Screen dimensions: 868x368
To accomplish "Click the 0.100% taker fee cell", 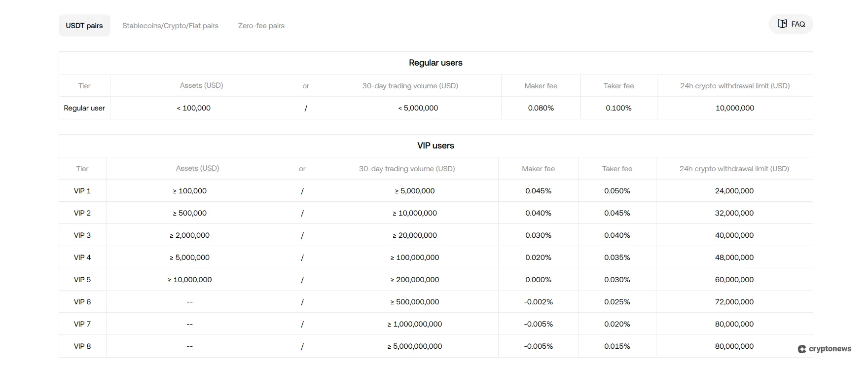I will [618, 108].
